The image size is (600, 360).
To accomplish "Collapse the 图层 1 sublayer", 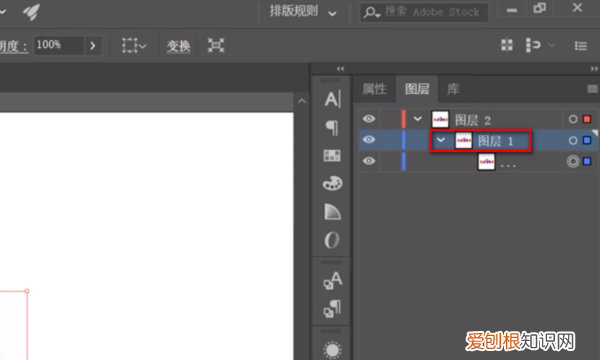I will [441, 140].
